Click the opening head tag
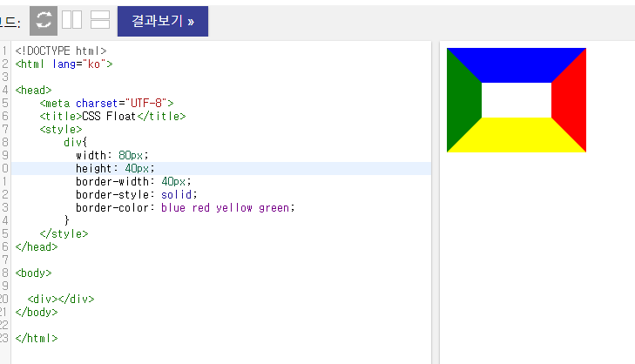Viewport: 635px width, 364px height. pyautogui.click(x=34, y=90)
